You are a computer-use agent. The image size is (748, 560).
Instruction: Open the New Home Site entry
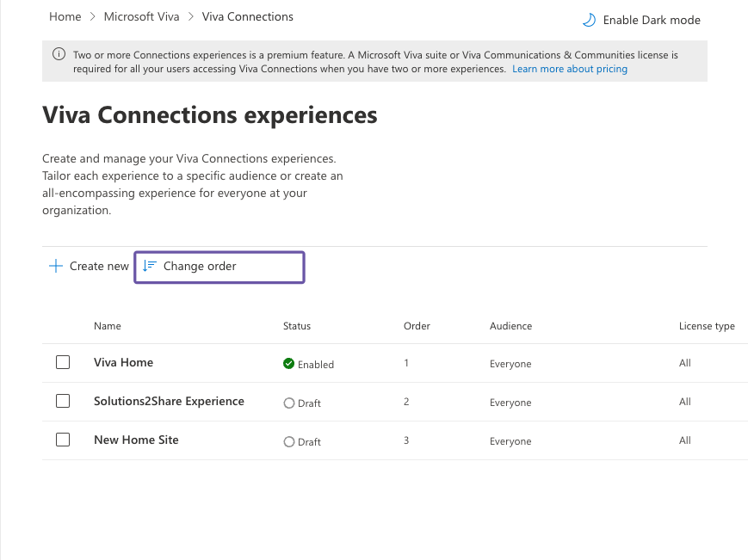click(136, 440)
